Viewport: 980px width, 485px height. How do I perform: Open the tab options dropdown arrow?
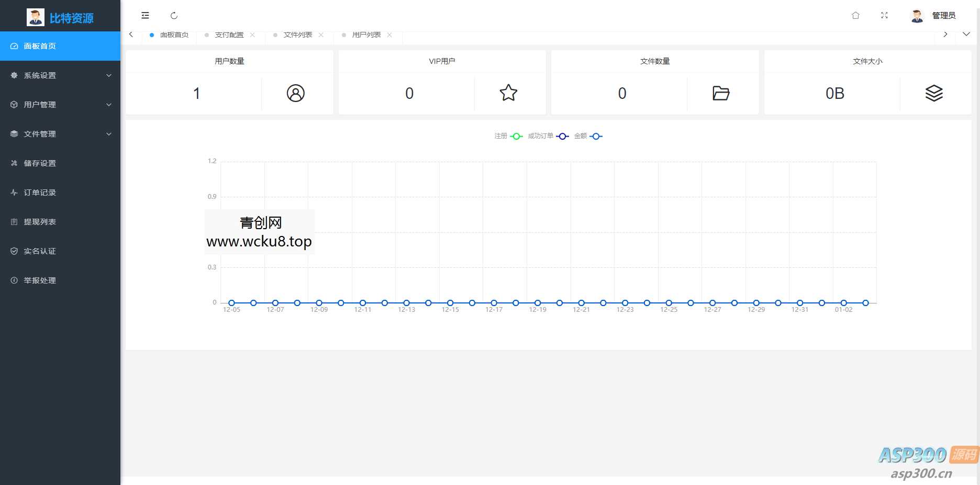[966, 35]
